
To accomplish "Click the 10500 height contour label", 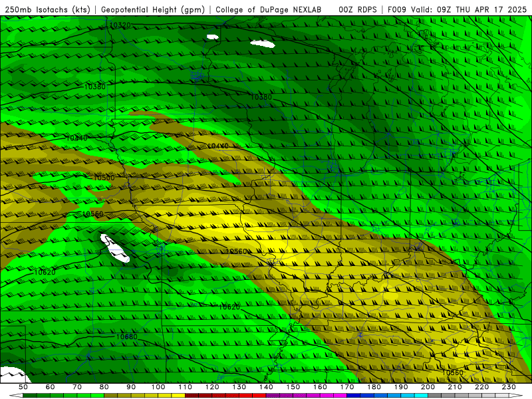I will point(104,178).
